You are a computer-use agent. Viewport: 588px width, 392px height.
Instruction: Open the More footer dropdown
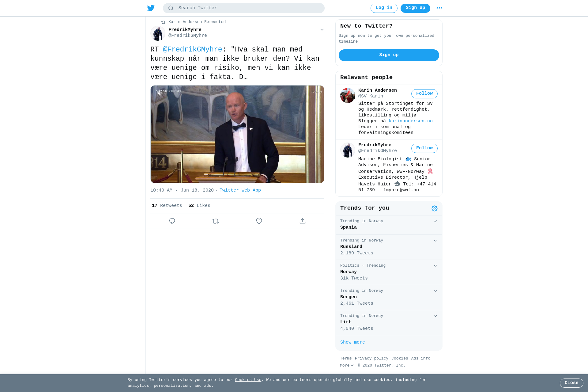tap(347, 365)
